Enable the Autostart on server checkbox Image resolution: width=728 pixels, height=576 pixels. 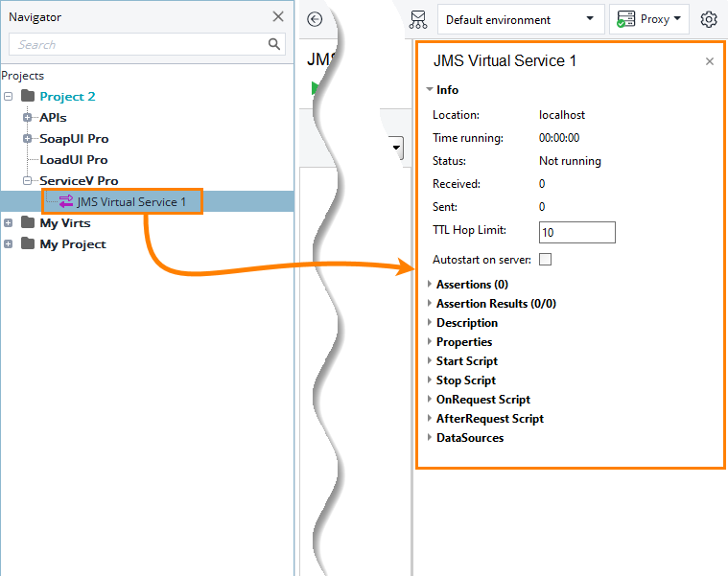tap(545, 259)
